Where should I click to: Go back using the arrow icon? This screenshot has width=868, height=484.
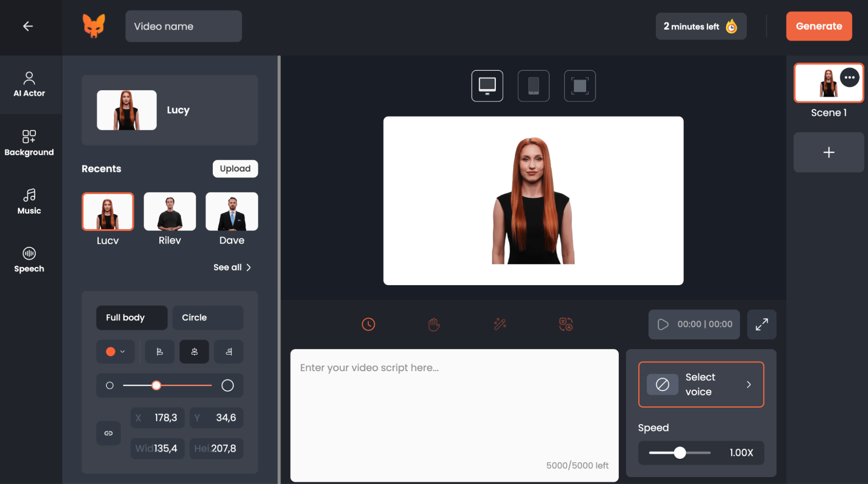(28, 26)
